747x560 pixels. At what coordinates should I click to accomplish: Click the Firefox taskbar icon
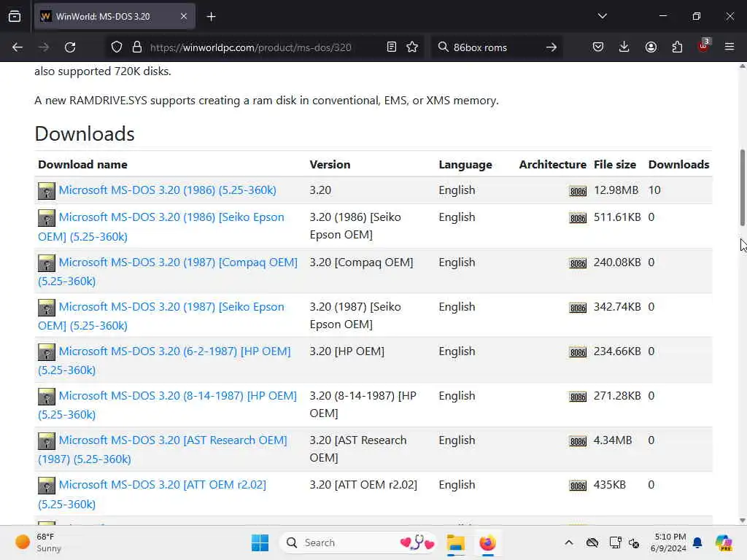487,542
